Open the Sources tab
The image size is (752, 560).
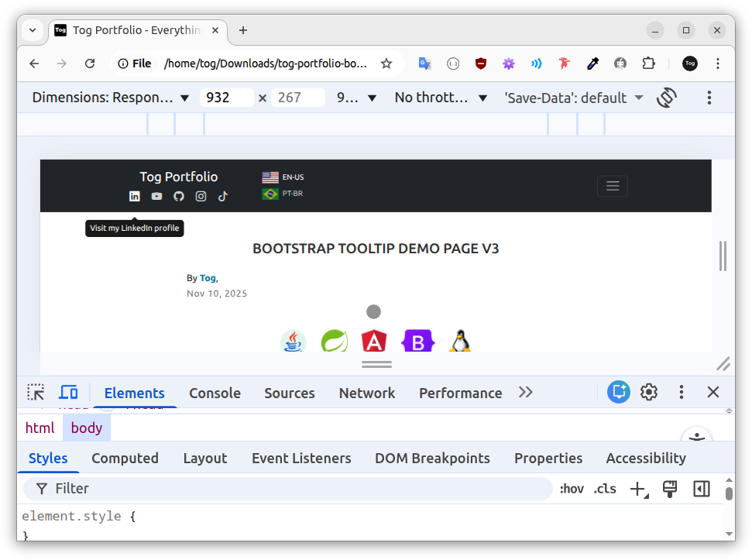pyautogui.click(x=290, y=393)
